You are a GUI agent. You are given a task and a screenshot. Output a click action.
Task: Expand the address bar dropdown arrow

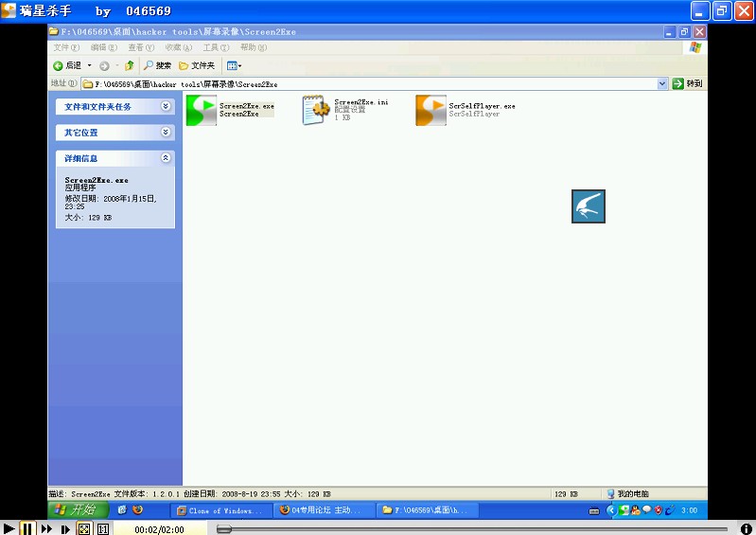click(662, 83)
